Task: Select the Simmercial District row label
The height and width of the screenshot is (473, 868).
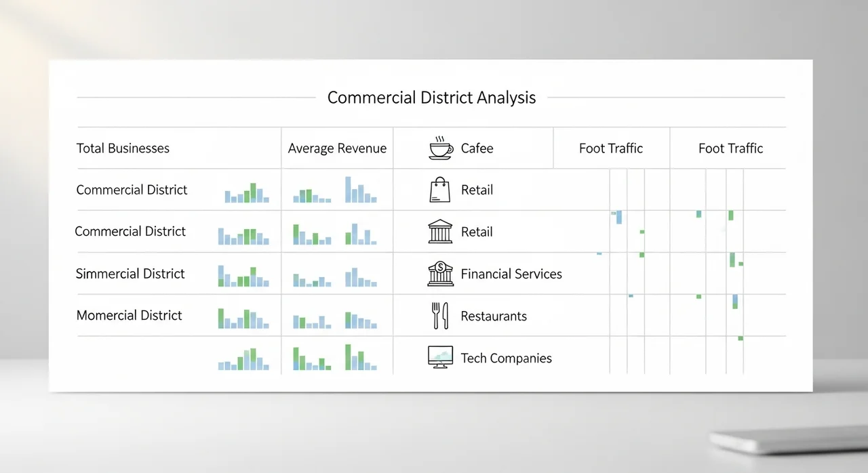Action: 130,274
